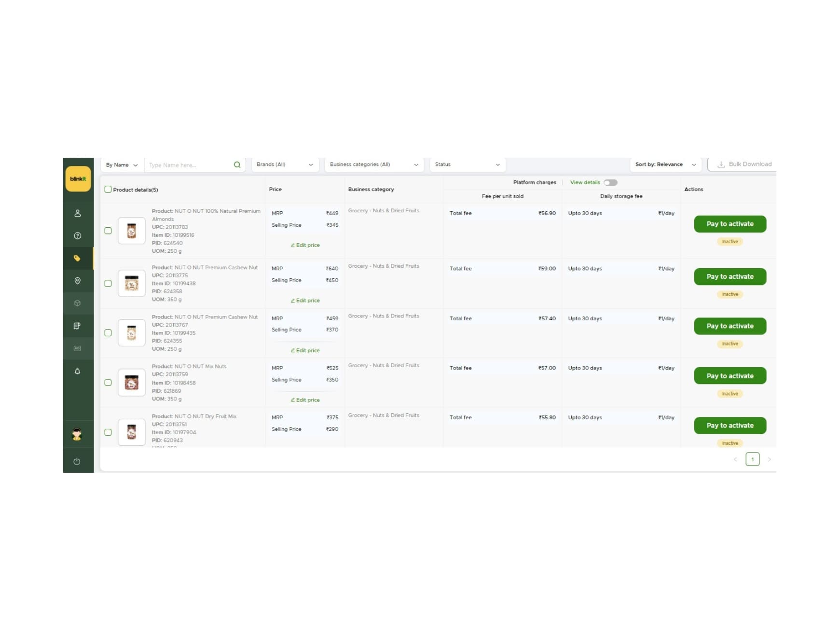Pay to activate Dry Fruit Mix

[x=730, y=425]
